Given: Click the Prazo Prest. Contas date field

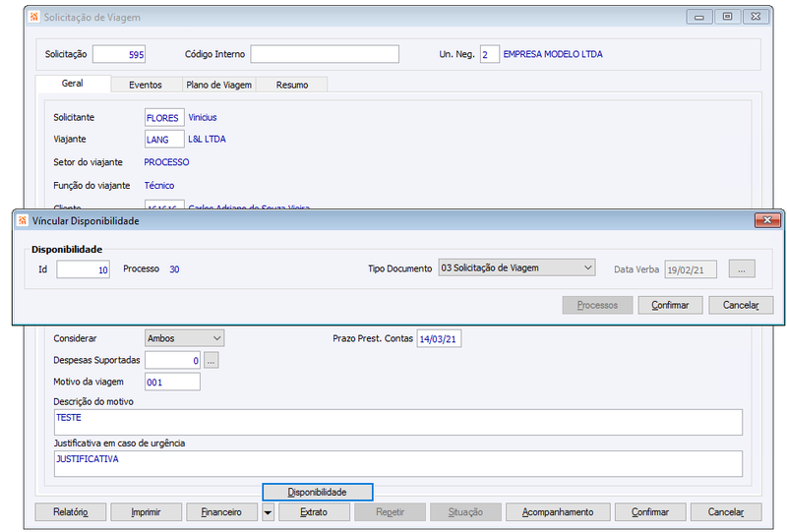Looking at the screenshot, I should coord(439,339).
